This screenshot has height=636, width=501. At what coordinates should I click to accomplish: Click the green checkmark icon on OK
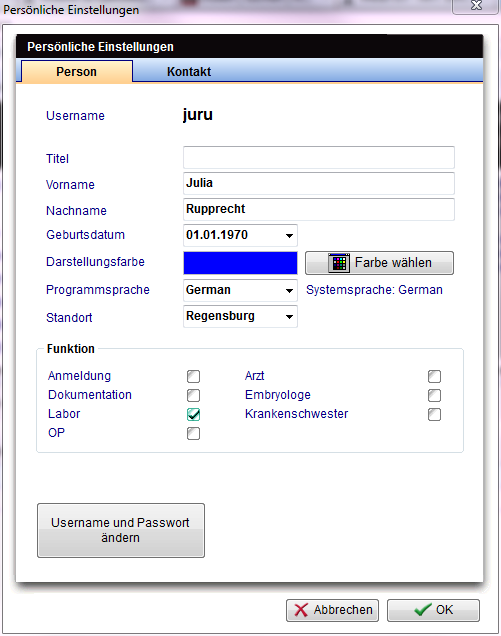pyautogui.click(x=423, y=610)
